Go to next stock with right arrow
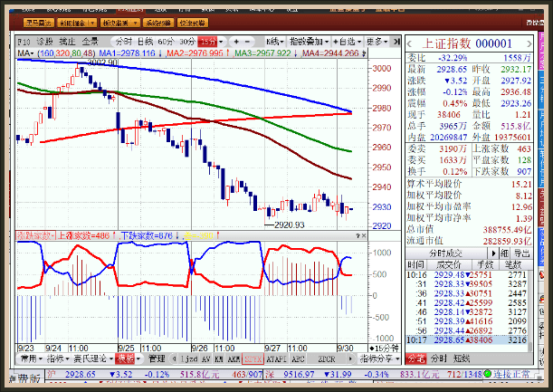The height and width of the screenshot is (392, 553). 529,44
